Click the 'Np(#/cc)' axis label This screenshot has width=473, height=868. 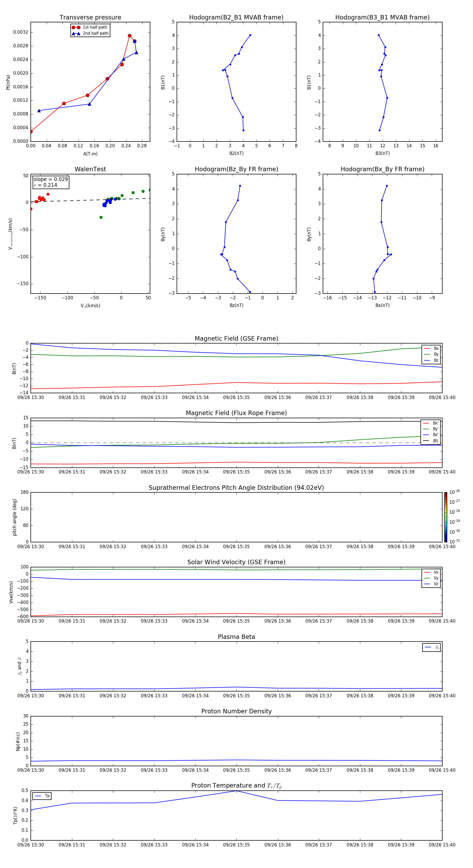tap(18, 741)
